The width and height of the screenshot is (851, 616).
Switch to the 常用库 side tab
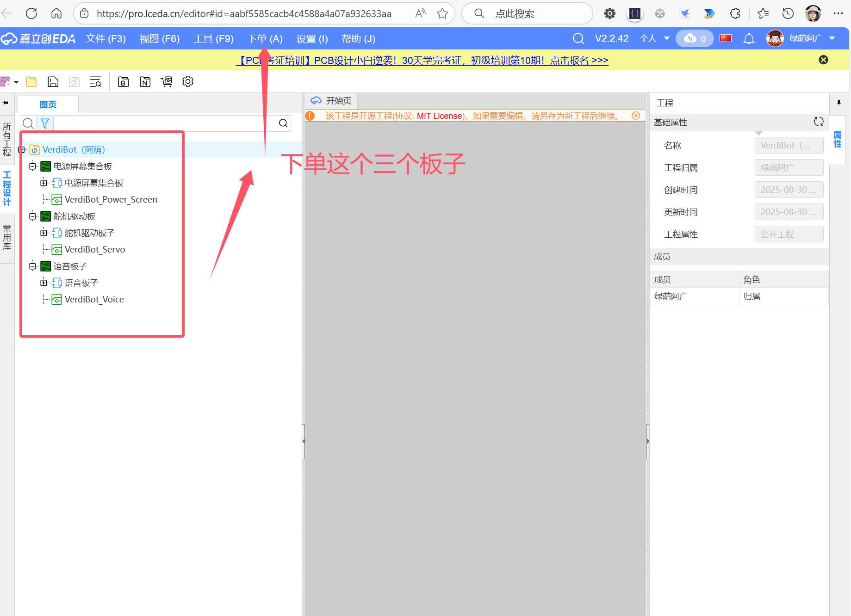7,238
